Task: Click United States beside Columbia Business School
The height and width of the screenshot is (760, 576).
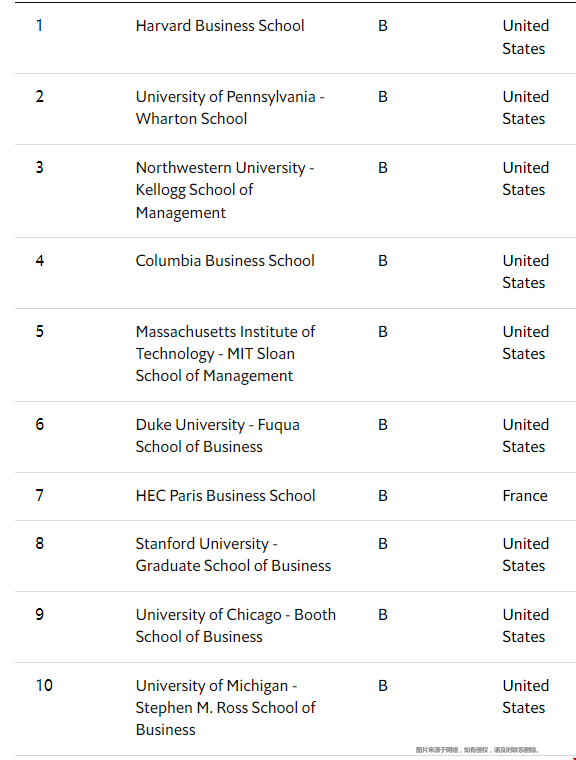Action: [x=526, y=271]
